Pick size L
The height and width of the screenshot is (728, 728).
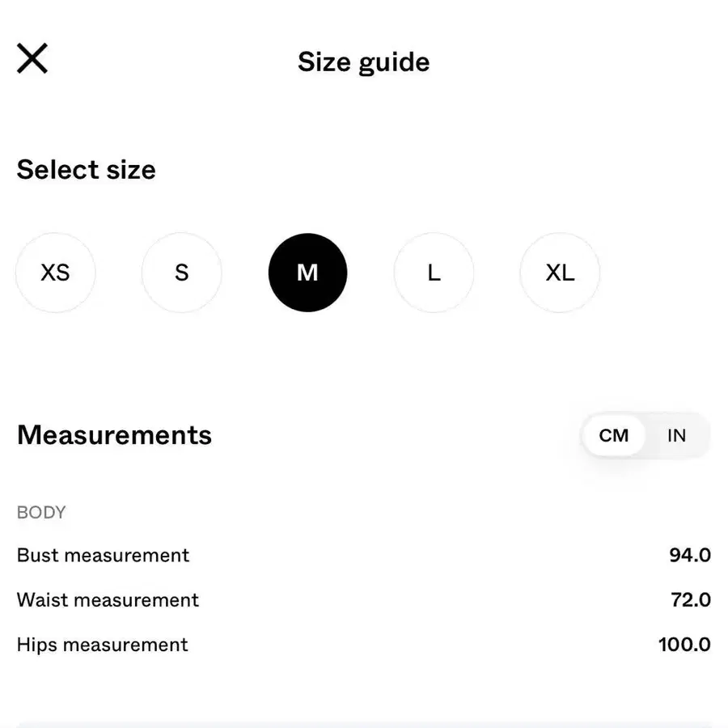click(434, 273)
